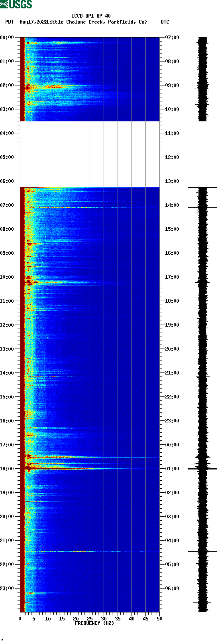This screenshot has width=220, height=644.
Task: Click the seismogram spike near 01:00 UTC
Action: tap(202, 469)
